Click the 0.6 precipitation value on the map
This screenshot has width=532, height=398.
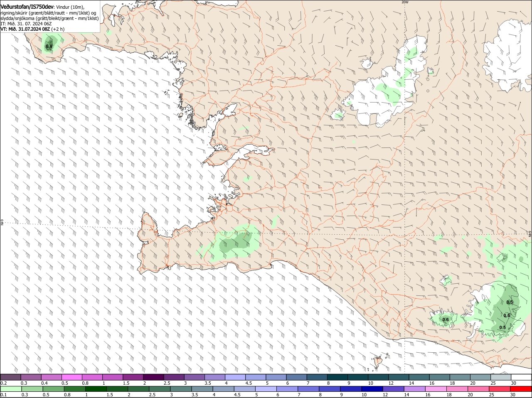point(446,319)
